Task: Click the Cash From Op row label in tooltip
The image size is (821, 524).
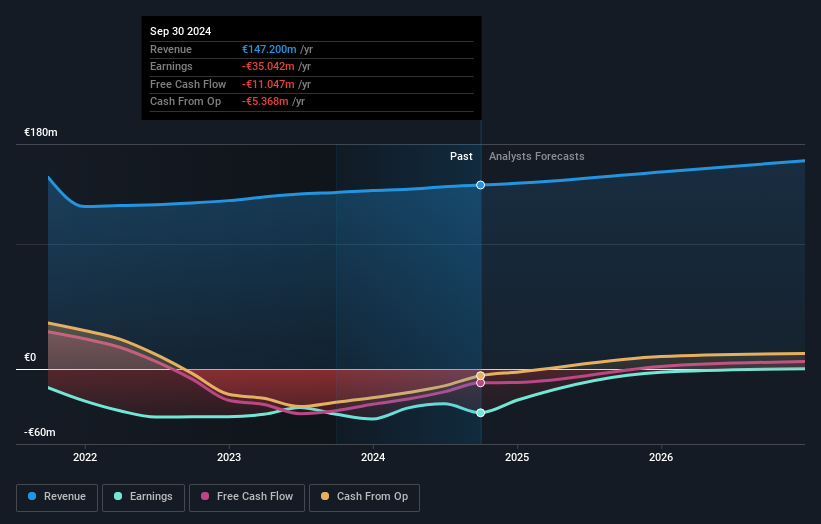Action: pos(185,101)
